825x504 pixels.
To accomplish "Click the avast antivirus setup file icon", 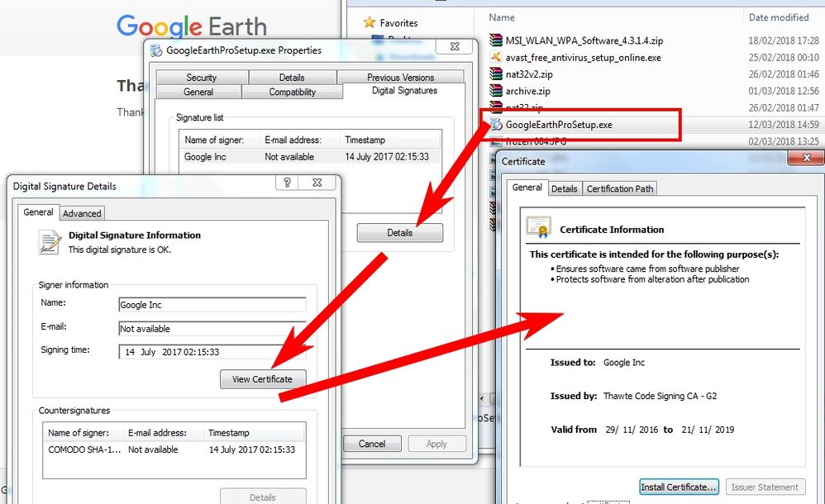I will [x=496, y=58].
